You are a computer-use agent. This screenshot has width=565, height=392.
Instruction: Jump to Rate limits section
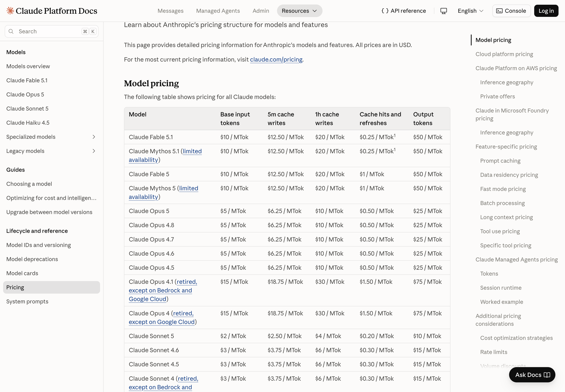[x=493, y=352]
